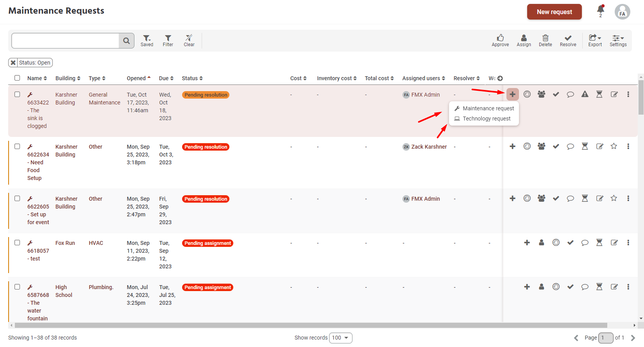Click the search text field

tap(65, 41)
